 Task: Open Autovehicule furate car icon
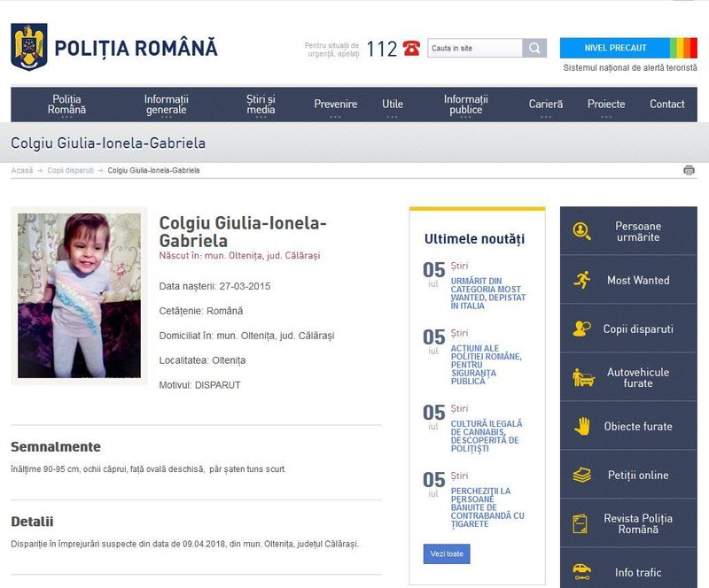tap(581, 378)
